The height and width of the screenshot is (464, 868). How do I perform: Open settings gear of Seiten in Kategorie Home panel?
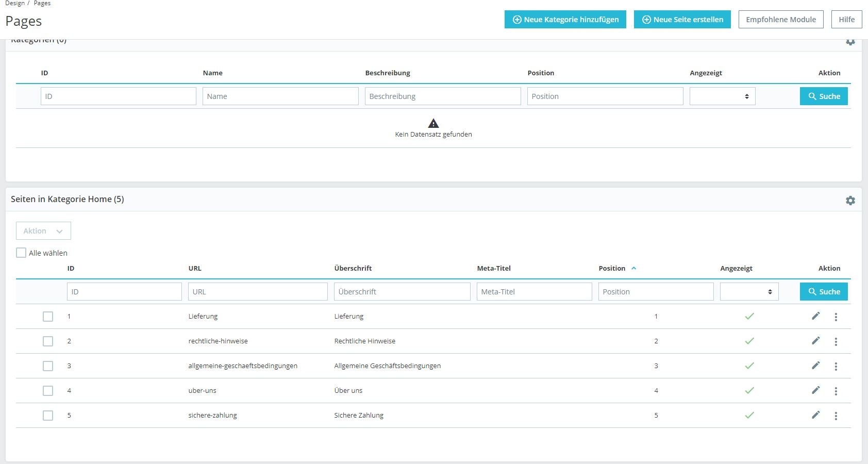850,201
